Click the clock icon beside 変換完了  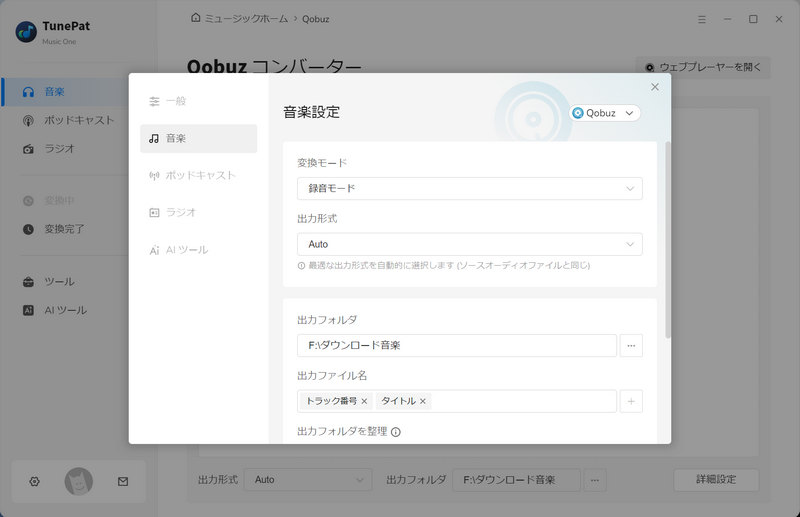29,229
